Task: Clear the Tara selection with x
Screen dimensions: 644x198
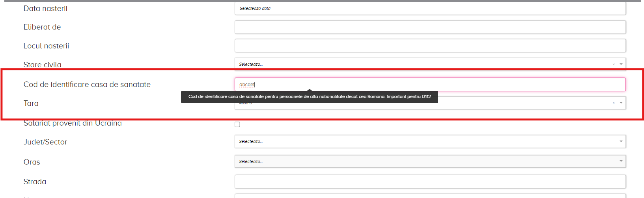Action: coord(614,103)
